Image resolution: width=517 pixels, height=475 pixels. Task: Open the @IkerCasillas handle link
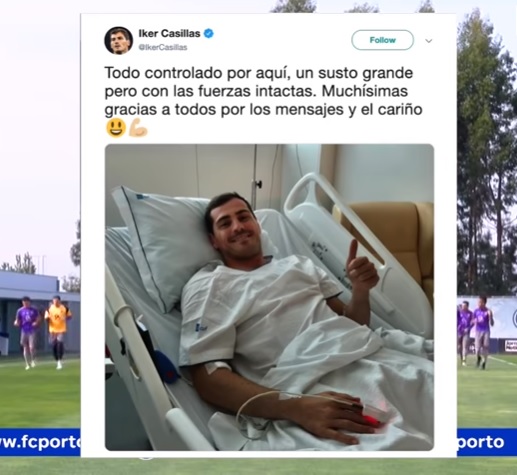point(163,47)
